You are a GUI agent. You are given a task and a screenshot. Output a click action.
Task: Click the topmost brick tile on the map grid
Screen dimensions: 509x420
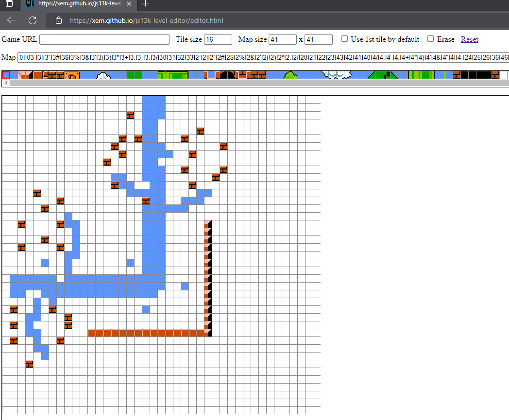click(x=131, y=116)
